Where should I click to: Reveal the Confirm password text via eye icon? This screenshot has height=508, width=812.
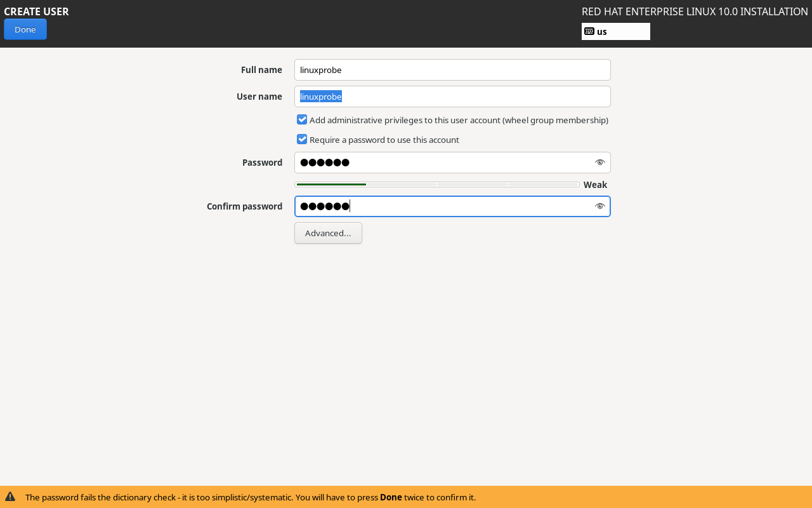click(599, 206)
